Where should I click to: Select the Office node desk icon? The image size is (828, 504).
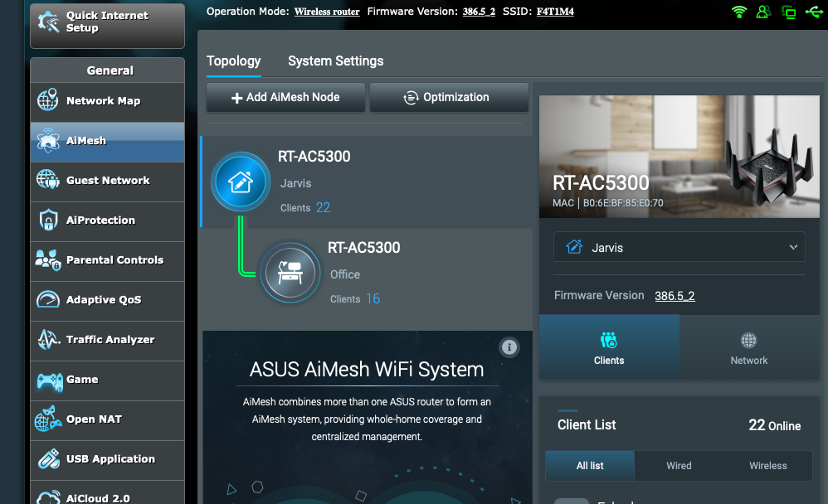click(x=290, y=273)
